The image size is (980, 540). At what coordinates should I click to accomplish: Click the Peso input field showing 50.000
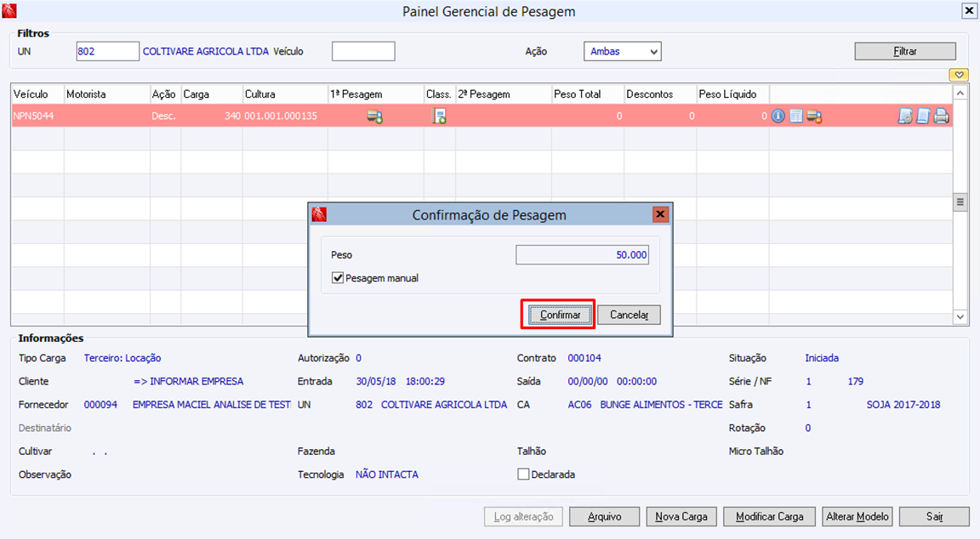pos(582,255)
